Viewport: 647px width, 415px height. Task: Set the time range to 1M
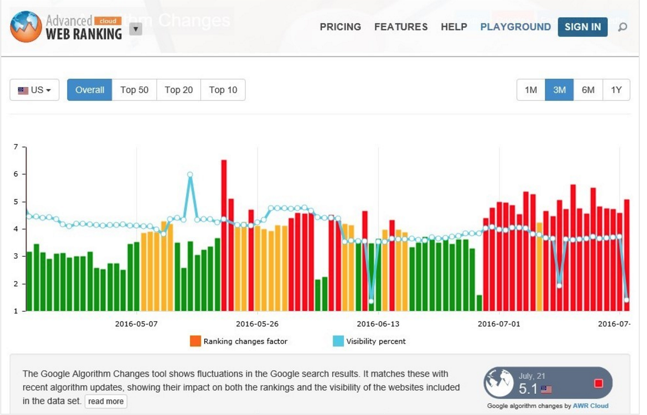[x=531, y=90]
